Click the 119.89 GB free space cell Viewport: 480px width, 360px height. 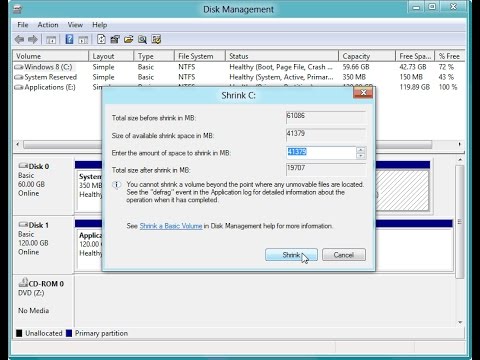(x=415, y=87)
